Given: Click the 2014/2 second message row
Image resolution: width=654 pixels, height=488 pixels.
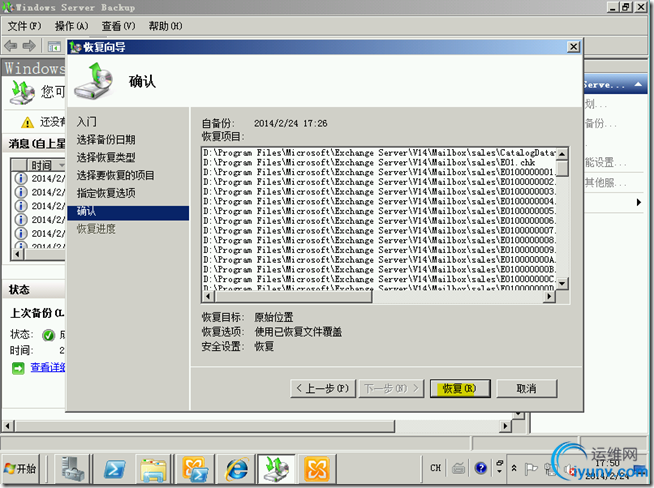Looking at the screenshot, I should pos(40,192).
